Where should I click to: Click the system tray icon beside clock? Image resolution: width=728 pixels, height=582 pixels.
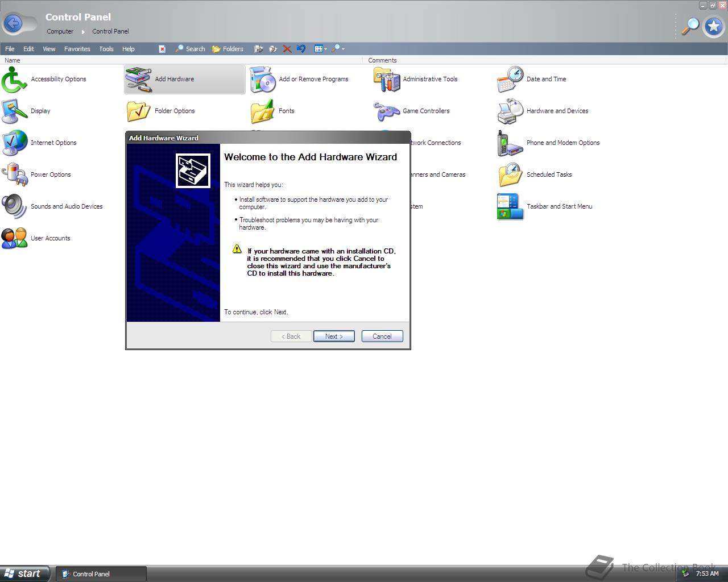pos(686,573)
